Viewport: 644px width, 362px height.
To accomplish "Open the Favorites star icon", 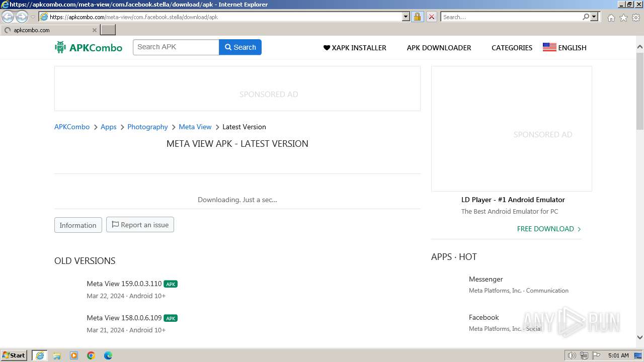I will pyautogui.click(x=623, y=18).
